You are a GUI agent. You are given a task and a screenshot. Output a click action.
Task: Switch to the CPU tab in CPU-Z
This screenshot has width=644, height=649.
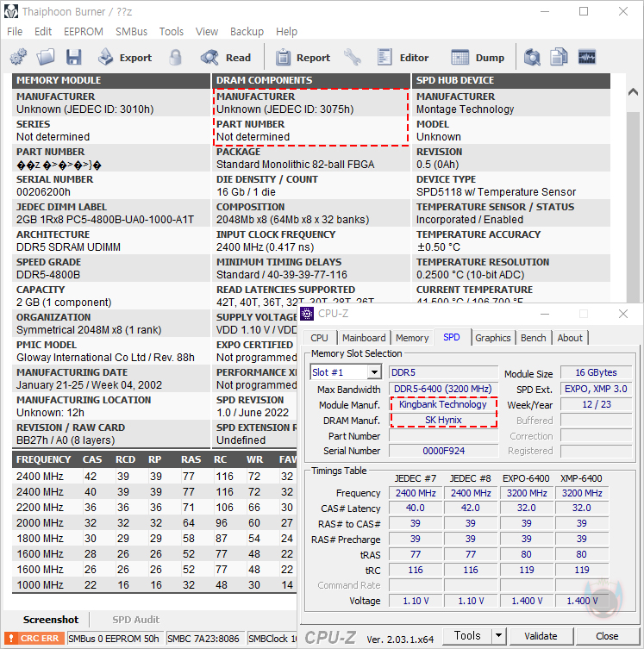(x=319, y=338)
